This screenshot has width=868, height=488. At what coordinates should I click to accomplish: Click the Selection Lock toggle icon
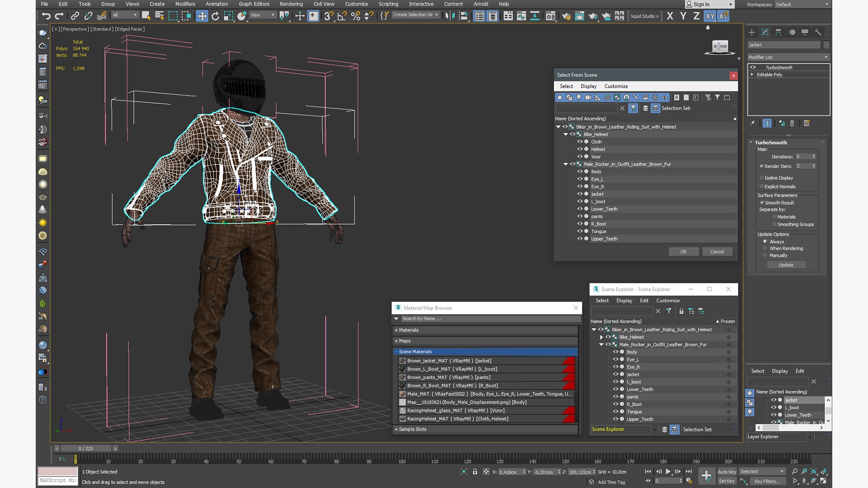point(475,471)
